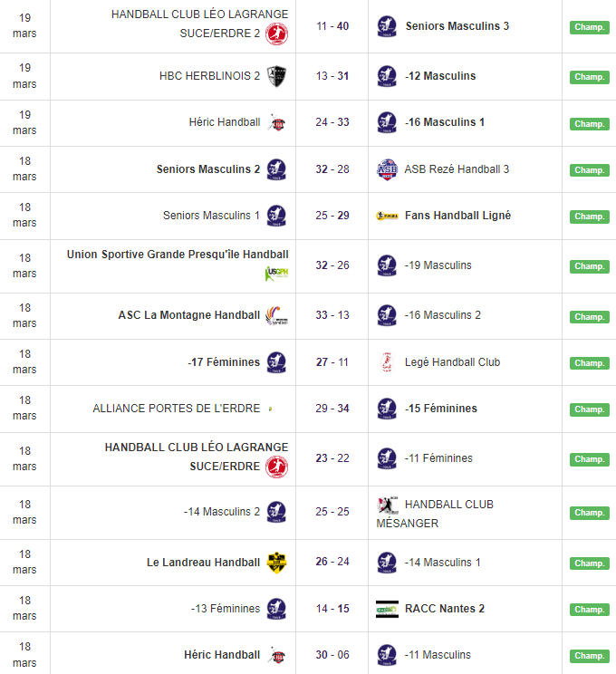Click the RACC Nantes 2 logo
Image resolution: width=616 pixels, height=674 pixels.
click(387, 609)
